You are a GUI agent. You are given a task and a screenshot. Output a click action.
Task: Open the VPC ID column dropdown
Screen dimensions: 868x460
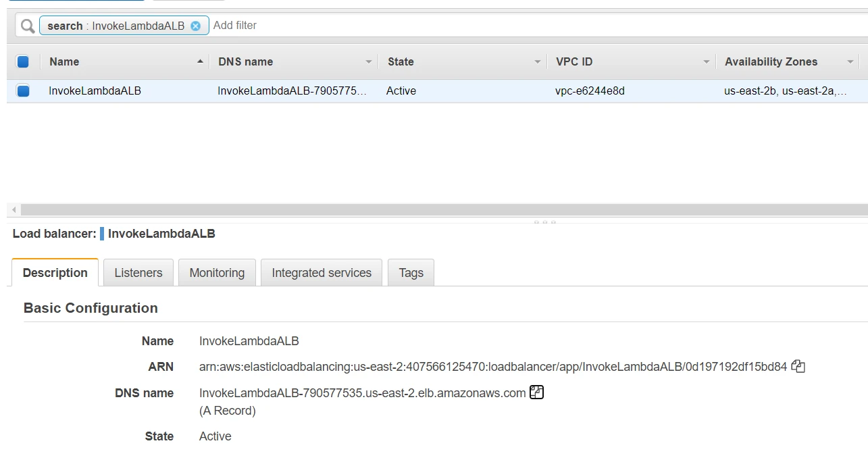click(707, 61)
